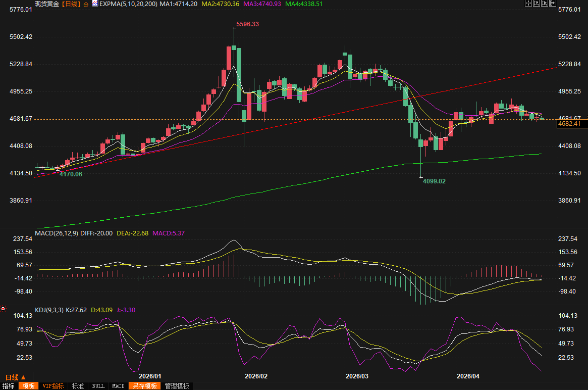Click the orange circle-plus icon beside 日线
This screenshot has width=588, height=390.
[x=86, y=5]
